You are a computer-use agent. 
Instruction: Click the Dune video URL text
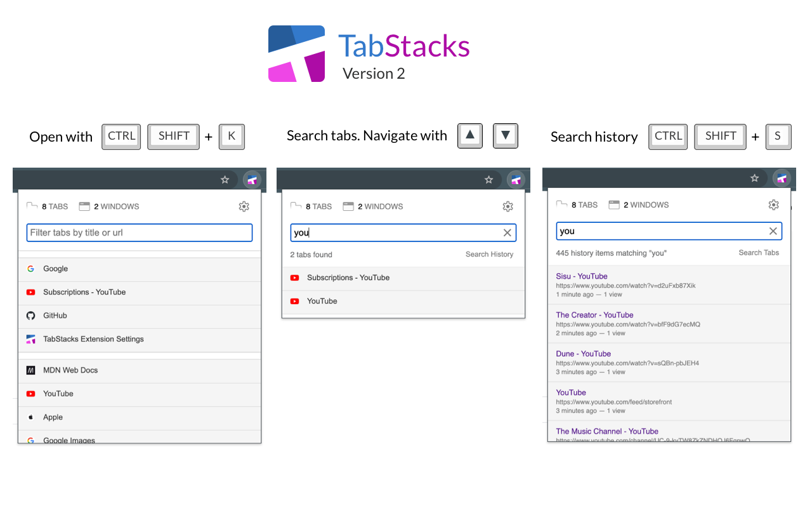click(x=627, y=363)
